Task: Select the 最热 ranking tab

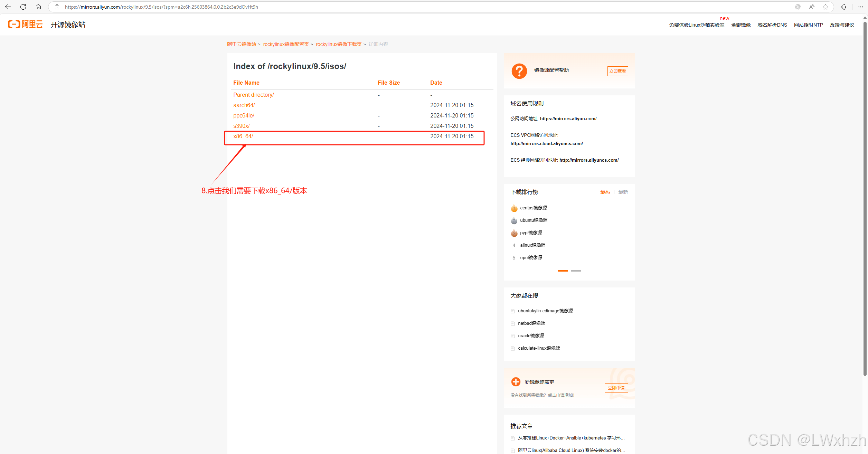Action: pyautogui.click(x=605, y=192)
